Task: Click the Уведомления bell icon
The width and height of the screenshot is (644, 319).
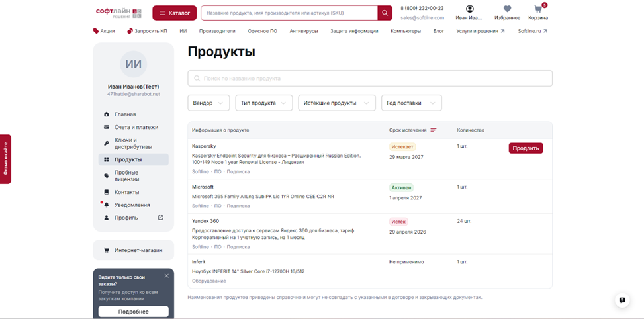Action: [x=107, y=205]
